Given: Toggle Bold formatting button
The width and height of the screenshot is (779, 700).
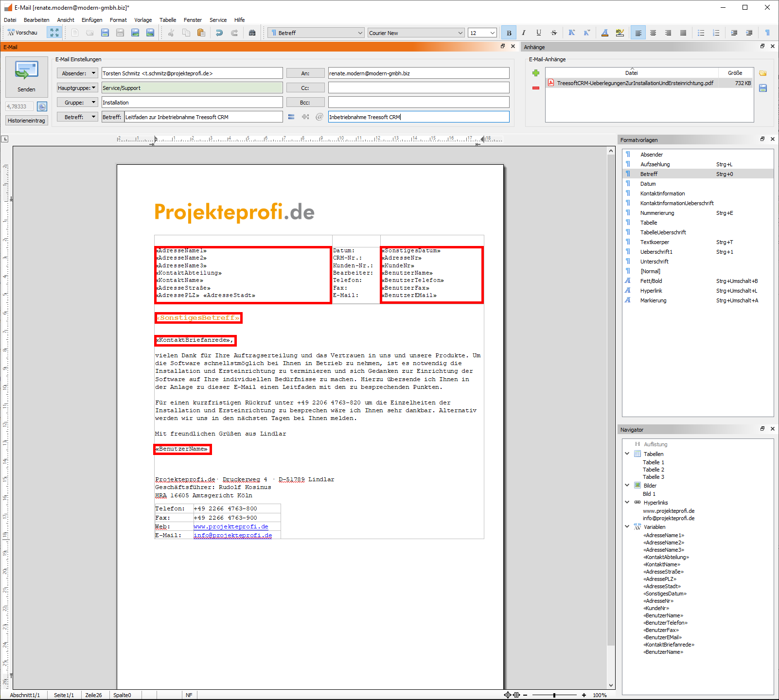Looking at the screenshot, I should click(509, 33).
